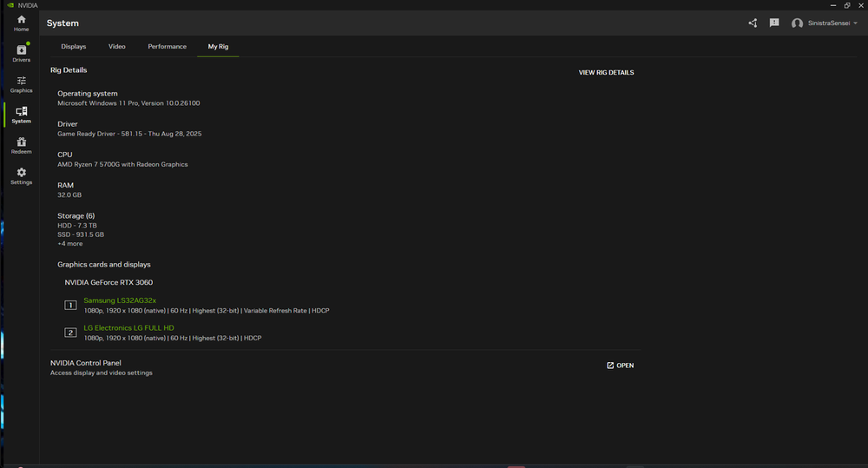Image resolution: width=868 pixels, height=468 pixels.
Task: Open the Redeem gift section
Action: 21,145
